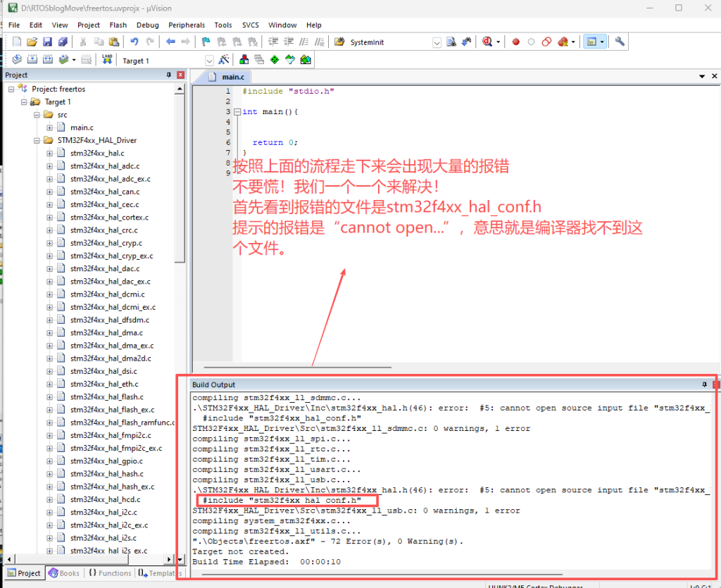This screenshot has height=588, width=721.
Task: Collapse the STM32F4xx_HAL_Driver folder
Action: coord(37,140)
